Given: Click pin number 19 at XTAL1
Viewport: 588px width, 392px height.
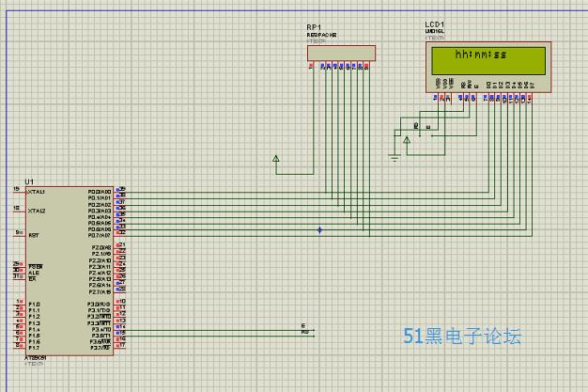Looking at the screenshot, I should (17, 189).
